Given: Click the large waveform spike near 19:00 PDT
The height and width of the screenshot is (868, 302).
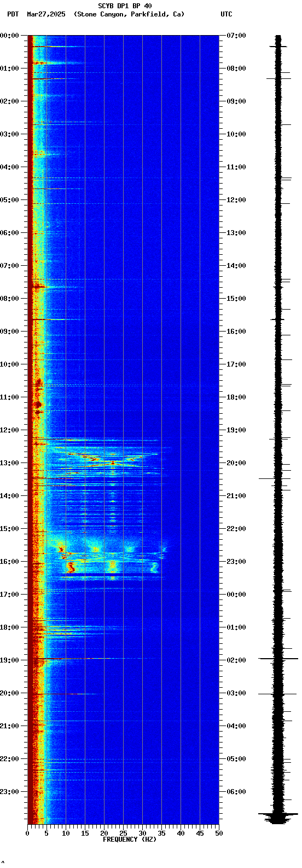Looking at the screenshot, I should coord(278,659).
